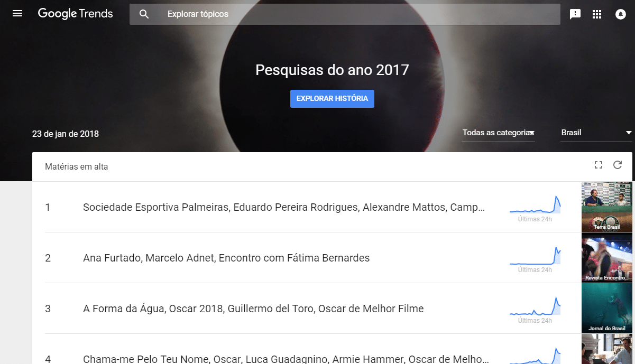Screen dimensions: 635x364
Task: Open the Todas as categorias dropdown
Action: 498,133
